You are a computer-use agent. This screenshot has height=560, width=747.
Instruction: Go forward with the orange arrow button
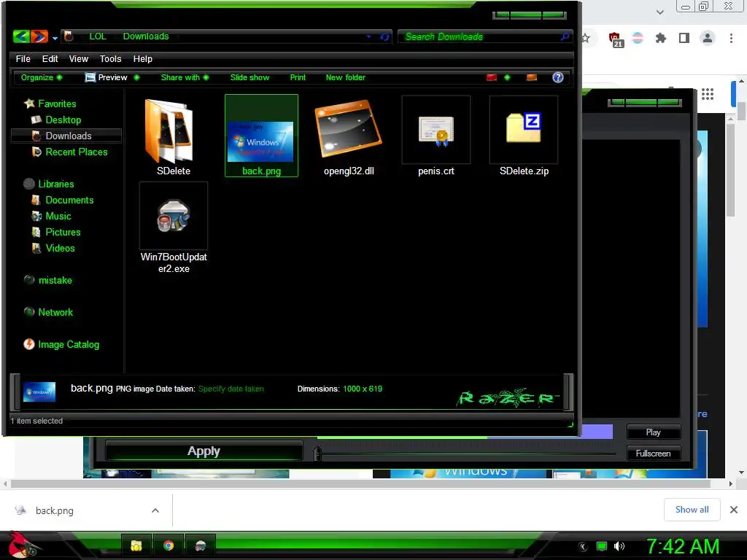tap(39, 36)
